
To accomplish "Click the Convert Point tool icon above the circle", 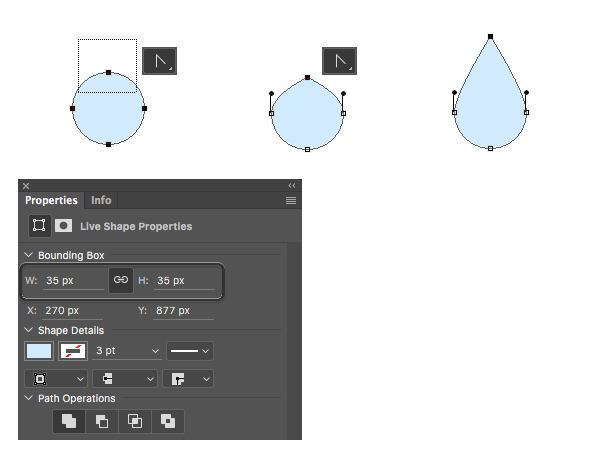I will click(160, 60).
